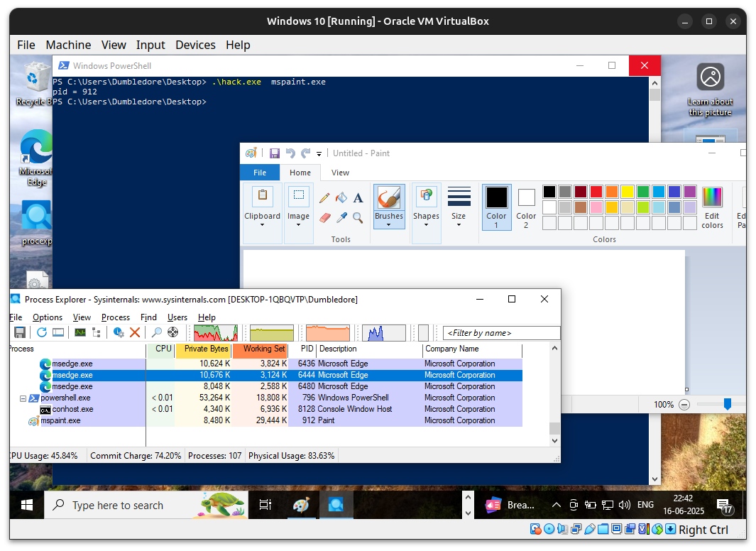The image size is (756, 551).
Task: Open Edit colors in Paint
Action: pyautogui.click(x=712, y=208)
